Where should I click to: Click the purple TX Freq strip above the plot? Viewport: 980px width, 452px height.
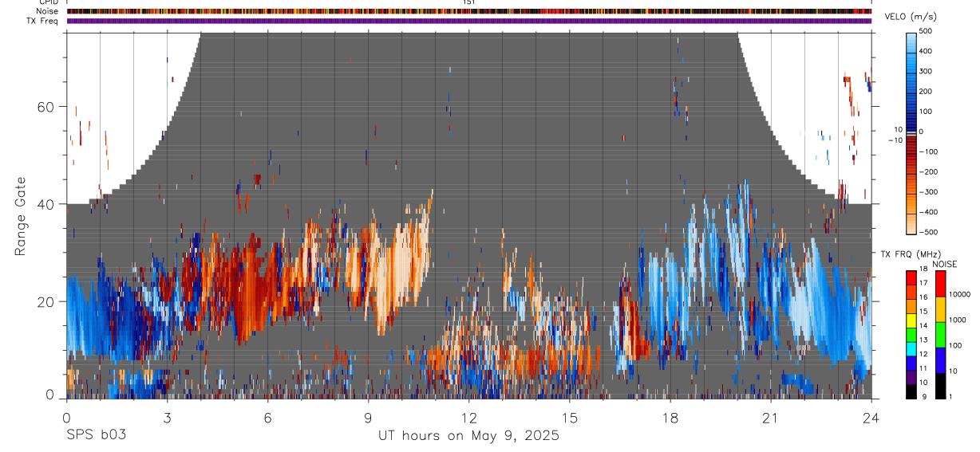click(469, 21)
